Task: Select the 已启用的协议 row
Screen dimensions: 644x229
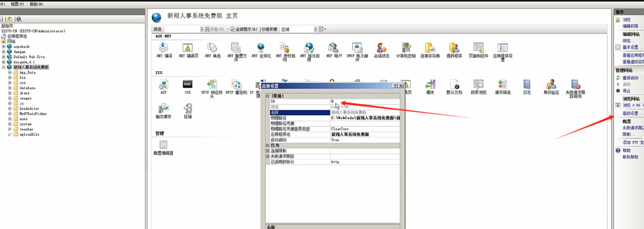Action: 335,162
